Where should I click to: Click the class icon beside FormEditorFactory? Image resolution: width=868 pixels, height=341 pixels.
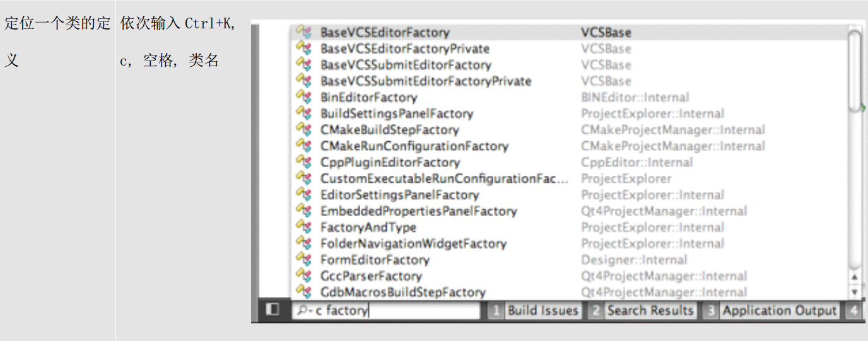click(304, 260)
